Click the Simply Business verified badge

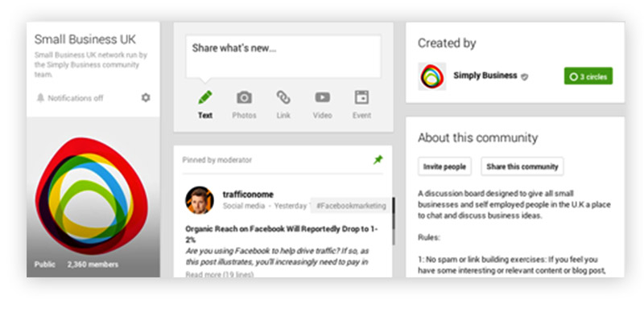pyautogui.click(x=524, y=76)
